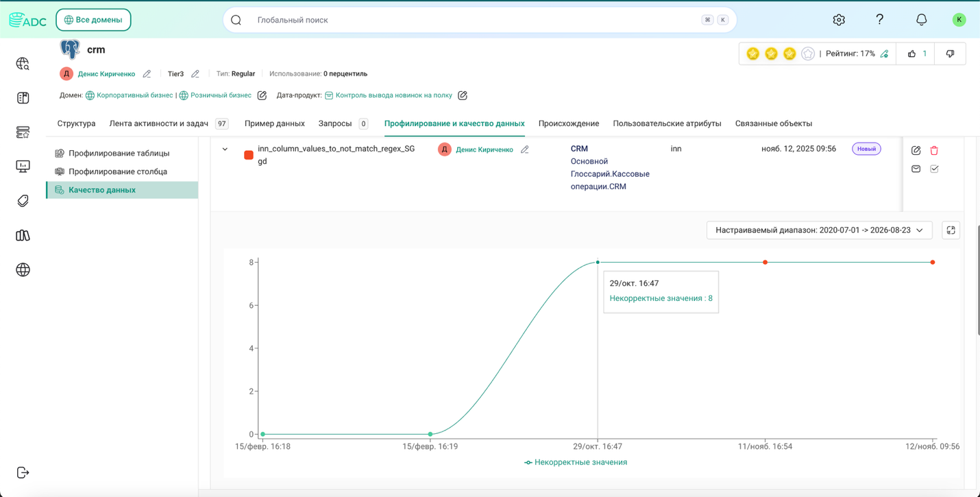Click the inn column cell

[x=676, y=149]
